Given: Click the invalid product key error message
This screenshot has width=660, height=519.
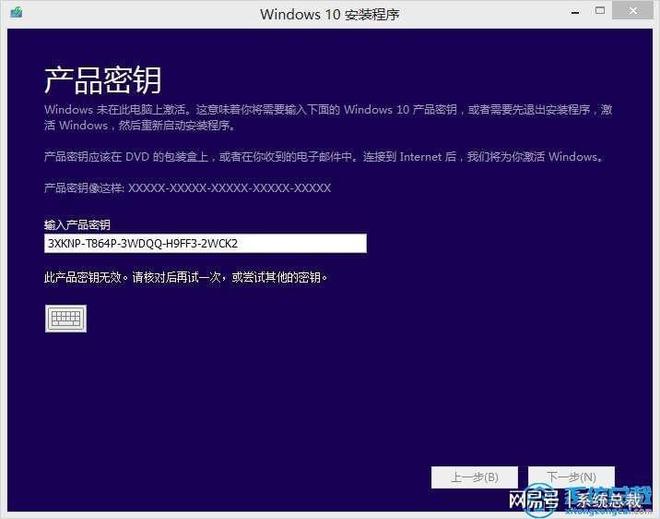Looking at the screenshot, I should pyautogui.click(x=186, y=277).
